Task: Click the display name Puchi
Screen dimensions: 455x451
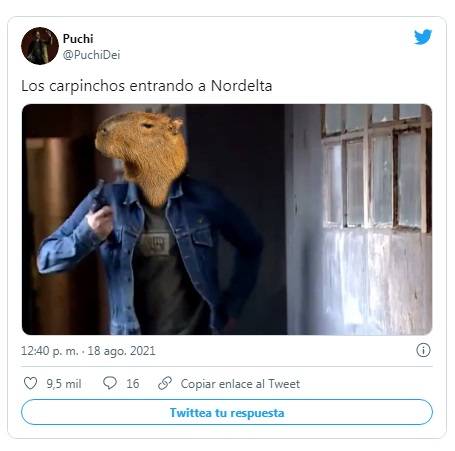Action: click(x=78, y=39)
